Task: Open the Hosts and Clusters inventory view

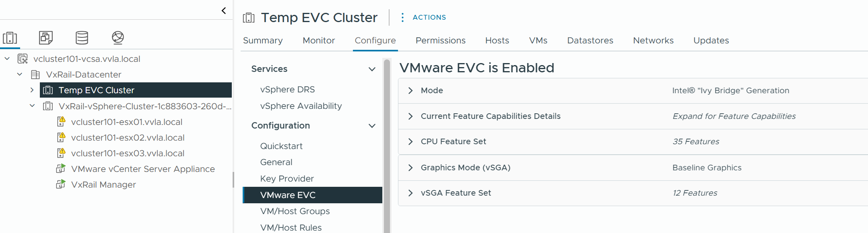Action: [x=10, y=38]
